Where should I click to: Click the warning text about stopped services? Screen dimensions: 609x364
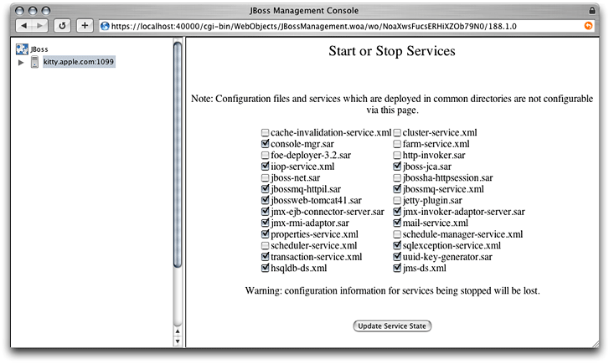click(392, 290)
